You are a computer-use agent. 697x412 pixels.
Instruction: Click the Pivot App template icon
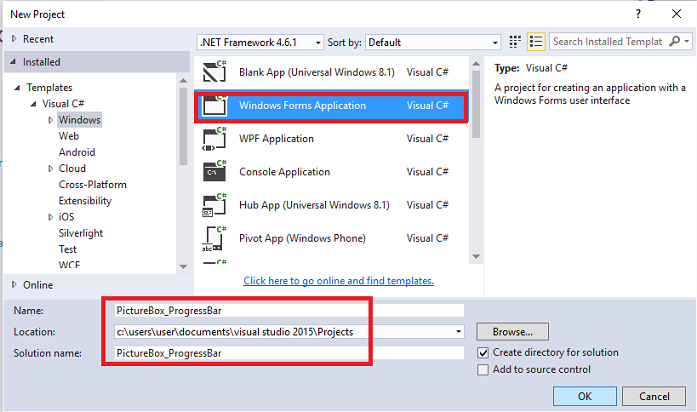point(215,239)
